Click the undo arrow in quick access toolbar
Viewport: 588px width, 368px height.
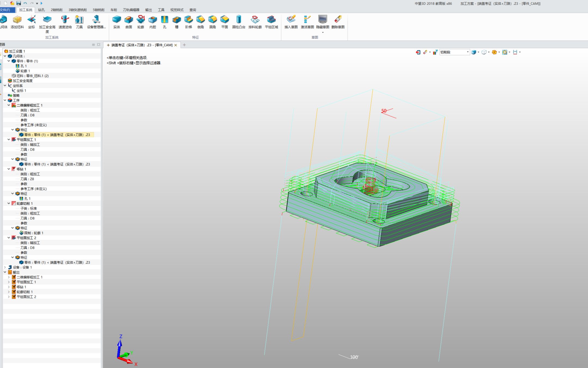(x=25, y=3)
